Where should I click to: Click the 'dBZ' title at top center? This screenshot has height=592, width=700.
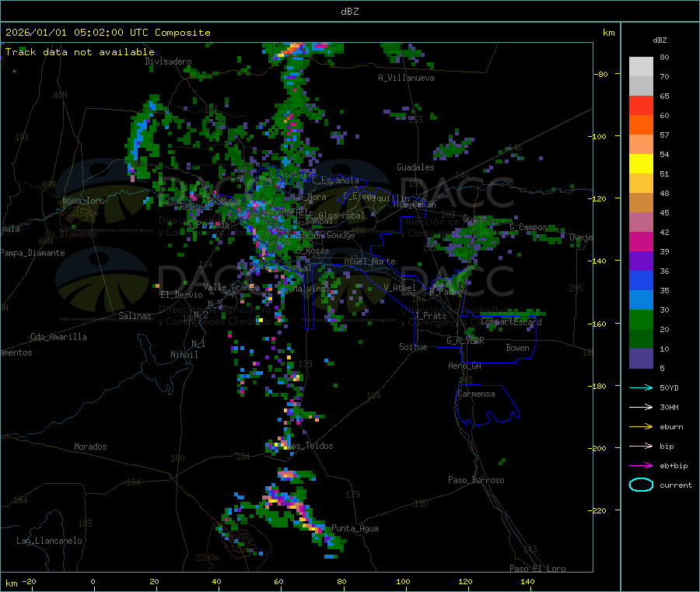click(x=349, y=12)
